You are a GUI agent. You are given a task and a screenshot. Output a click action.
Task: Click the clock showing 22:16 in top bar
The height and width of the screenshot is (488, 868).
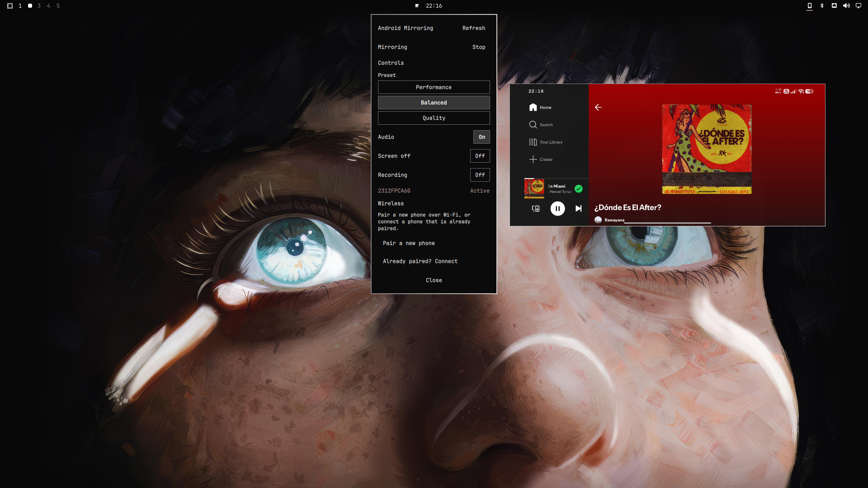(434, 6)
